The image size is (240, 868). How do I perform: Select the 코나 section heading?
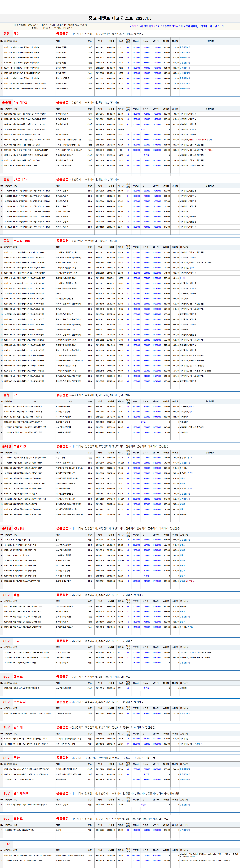pos(16,641)
